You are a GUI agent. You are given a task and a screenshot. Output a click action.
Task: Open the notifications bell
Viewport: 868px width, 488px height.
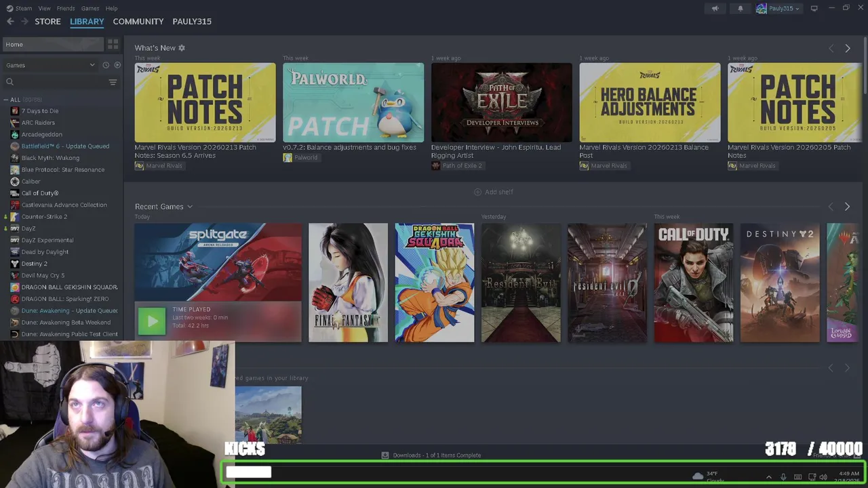pyautogui.click(x=740, y=8)
